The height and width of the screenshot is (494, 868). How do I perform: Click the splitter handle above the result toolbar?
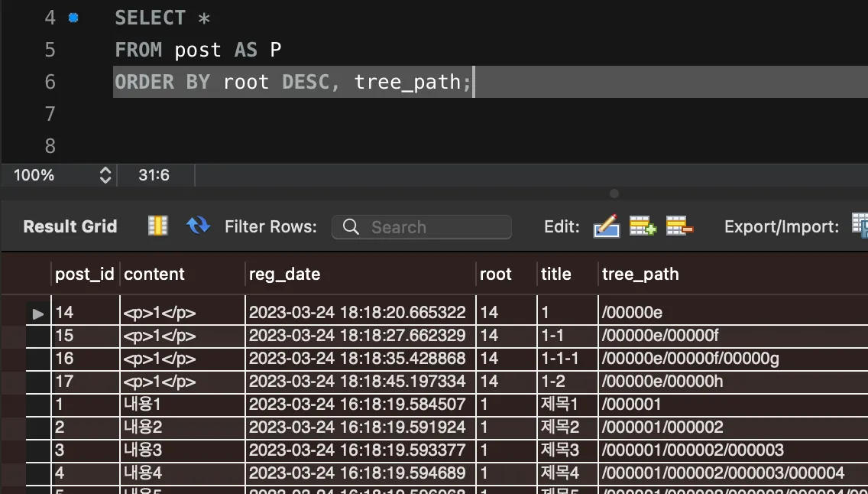(614, 193)
